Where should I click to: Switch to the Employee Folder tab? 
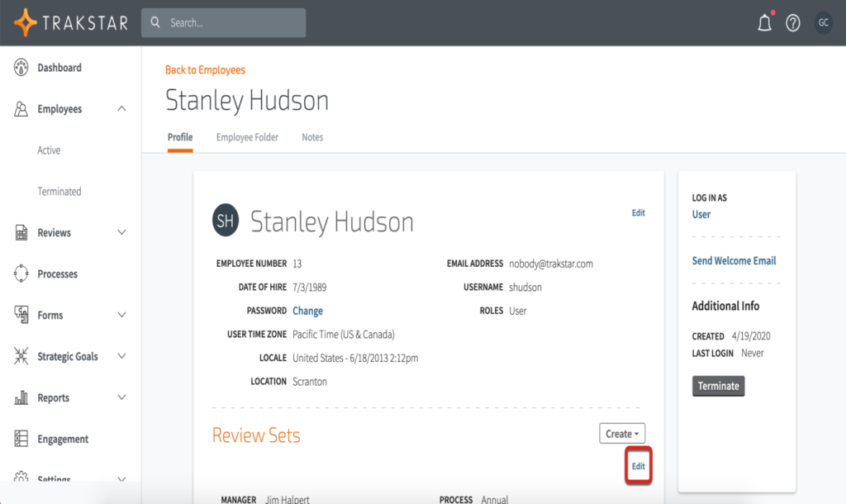(247, 137)
